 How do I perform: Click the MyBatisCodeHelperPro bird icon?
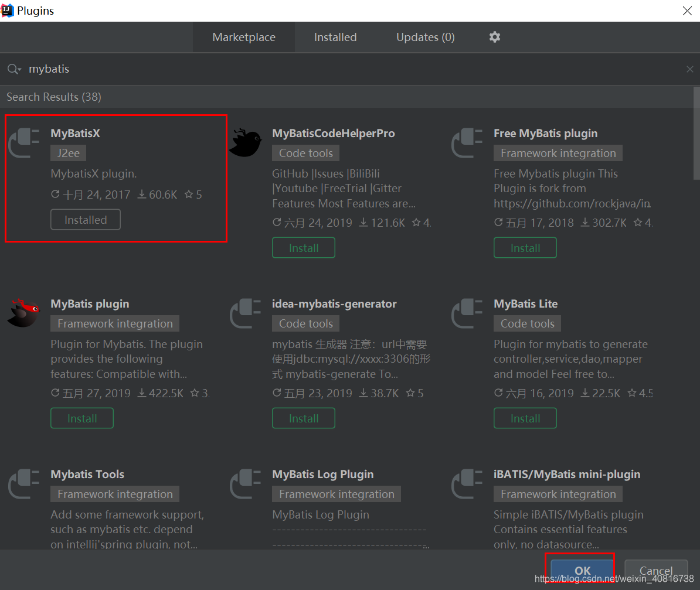coord(245,143)
